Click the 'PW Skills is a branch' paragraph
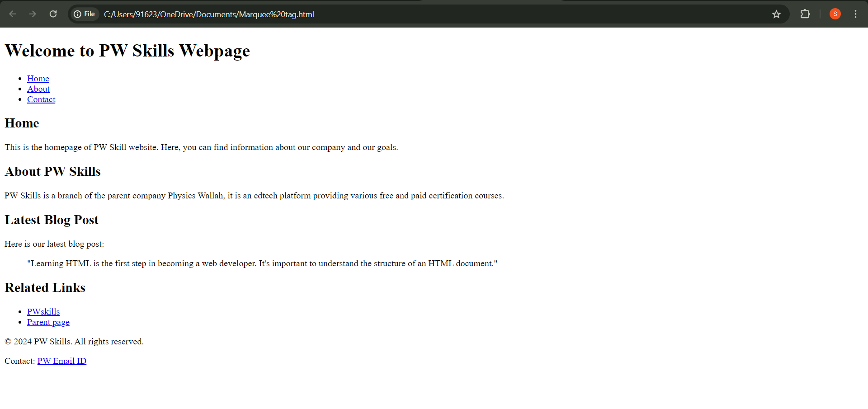This screenshot has width=868, height=409. tap(254, 196)
